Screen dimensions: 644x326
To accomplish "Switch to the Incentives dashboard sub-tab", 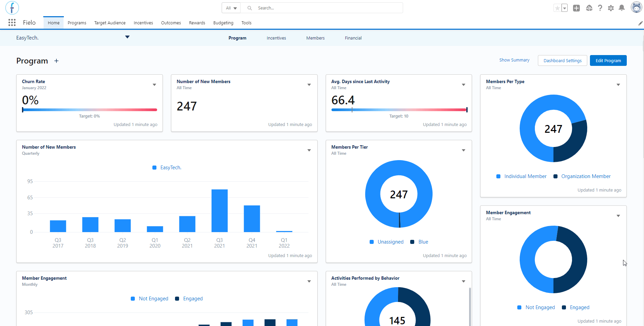I will [276, 38].
